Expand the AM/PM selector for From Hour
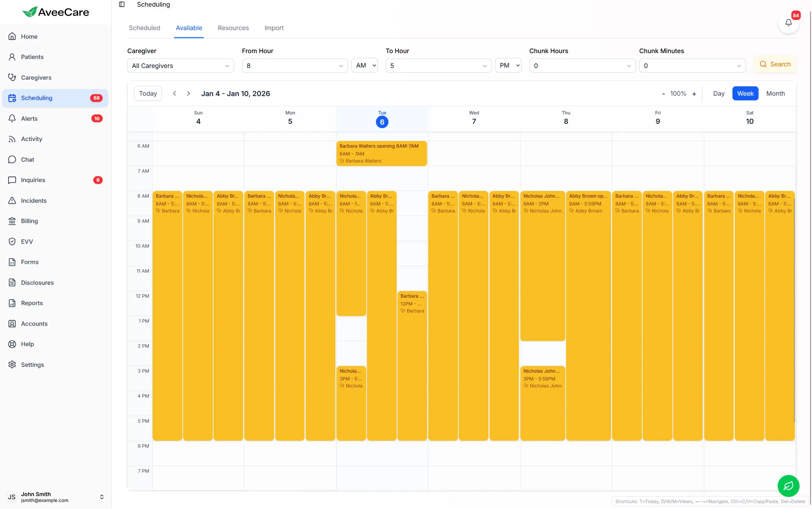The image size is (812, 509). tap(364, 65)
